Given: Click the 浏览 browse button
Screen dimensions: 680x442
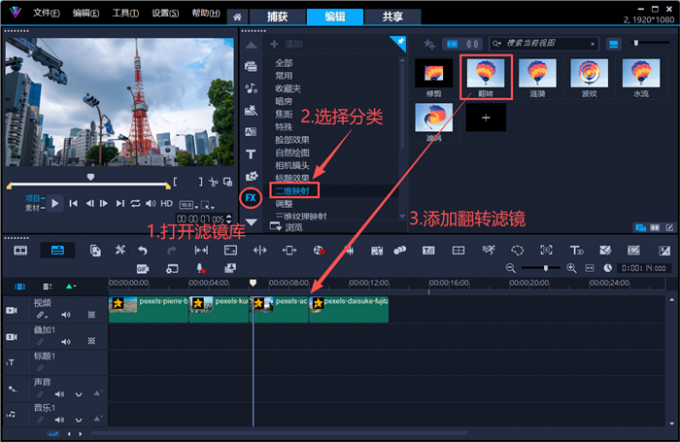Looking at the screenshot, I should point(286,227).
